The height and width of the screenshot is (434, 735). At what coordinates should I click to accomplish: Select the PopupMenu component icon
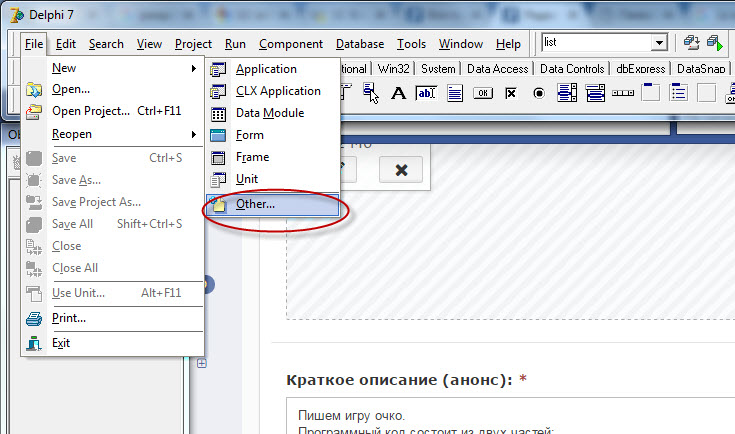tap(370, 92)
